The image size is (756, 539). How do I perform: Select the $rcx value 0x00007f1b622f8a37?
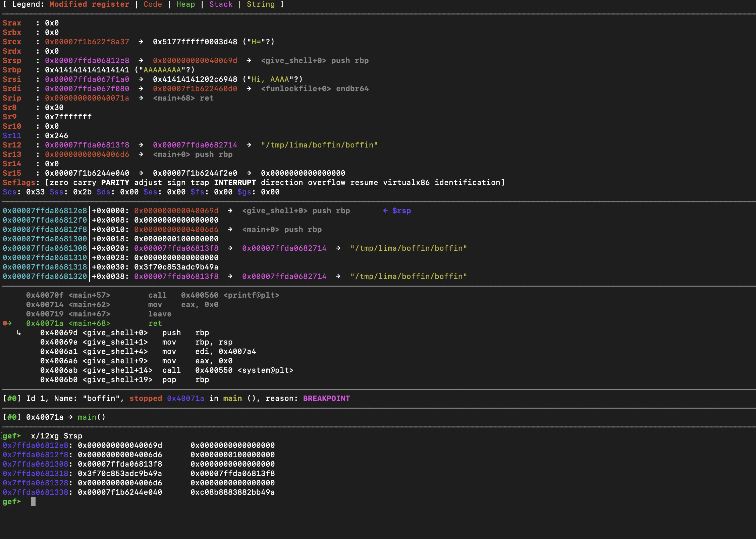pyautogui.click(x=87, y=42)
